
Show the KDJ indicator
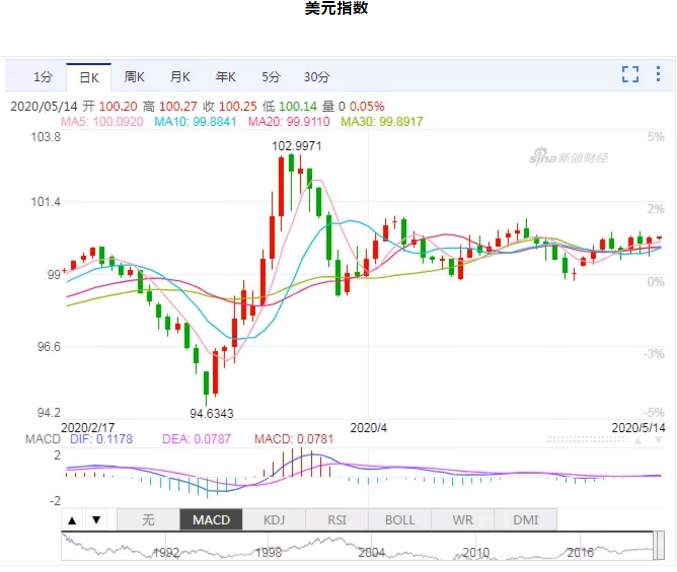[274, 520]
